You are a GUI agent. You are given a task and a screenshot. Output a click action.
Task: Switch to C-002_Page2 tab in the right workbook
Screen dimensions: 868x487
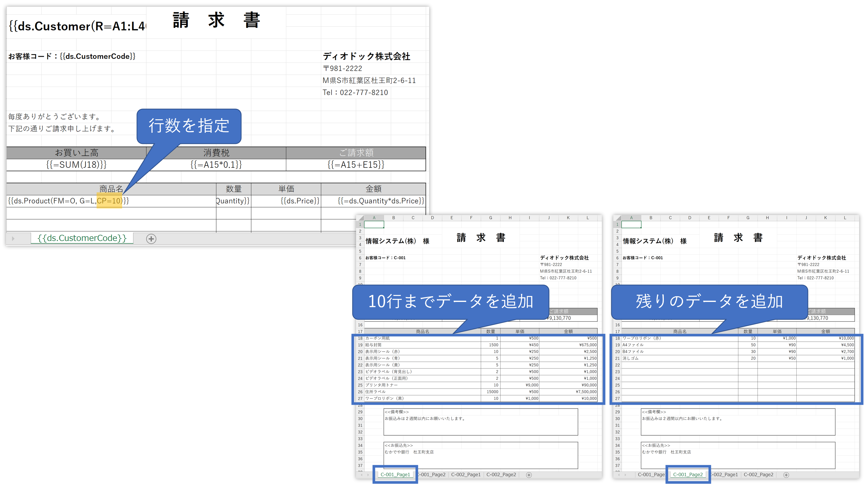758,475
